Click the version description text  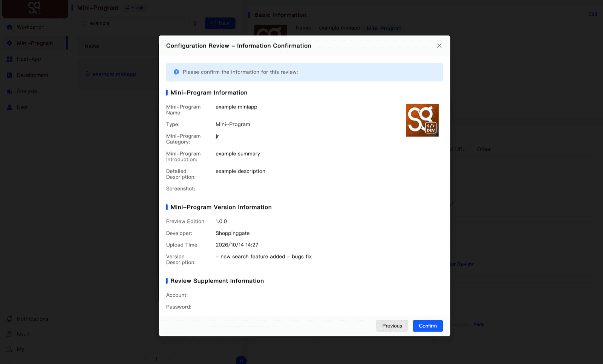[x=264, y=257]
